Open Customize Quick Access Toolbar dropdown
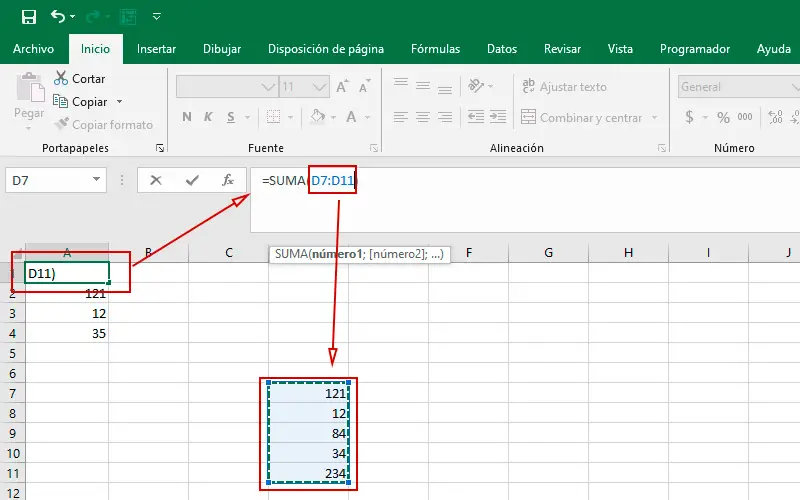Image resolution: width=800 pixels, height=500 pixels. pyautogui.click(x=157, y=17)
